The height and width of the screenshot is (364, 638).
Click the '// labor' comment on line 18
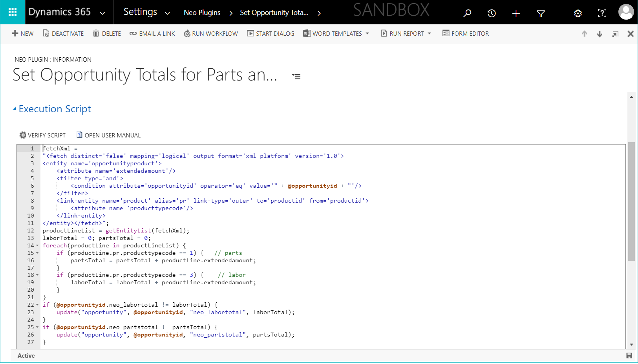(x=232, y=275)
